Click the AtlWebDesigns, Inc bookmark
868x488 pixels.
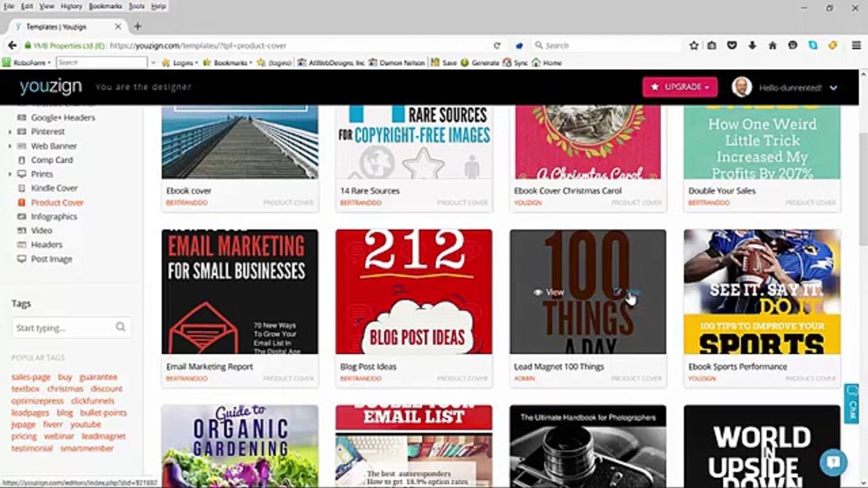332,62
